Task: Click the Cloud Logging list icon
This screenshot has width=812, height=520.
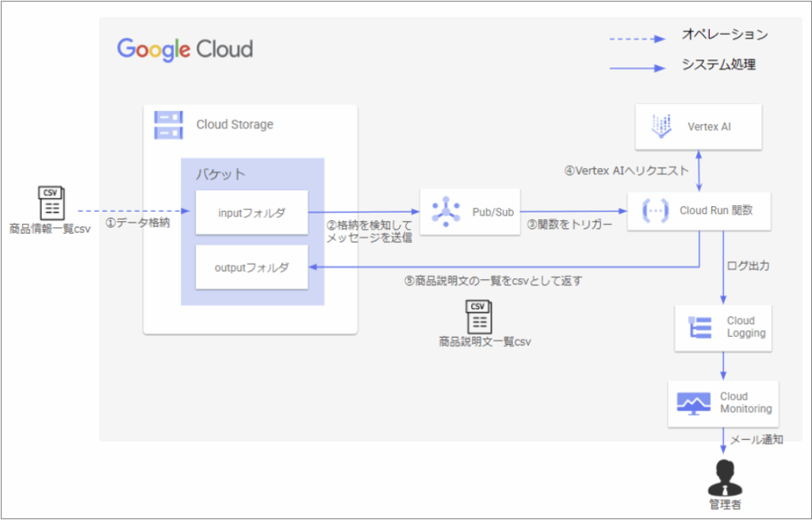Action: 700,327
